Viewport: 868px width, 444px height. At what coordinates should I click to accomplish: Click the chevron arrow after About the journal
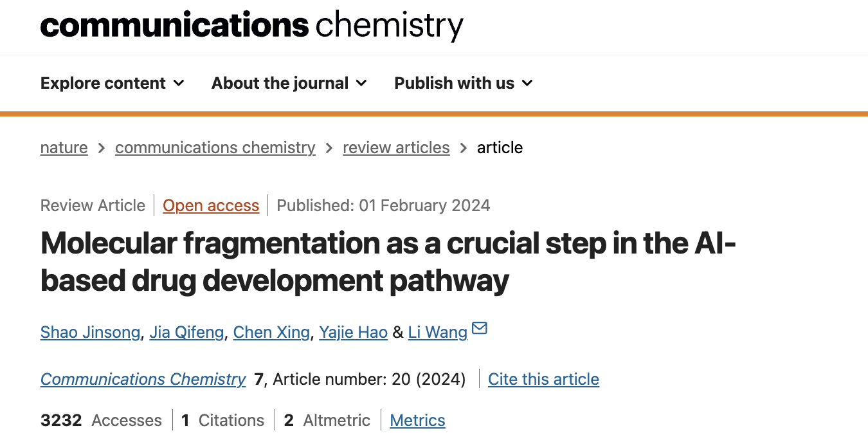[x=362, y=83]
